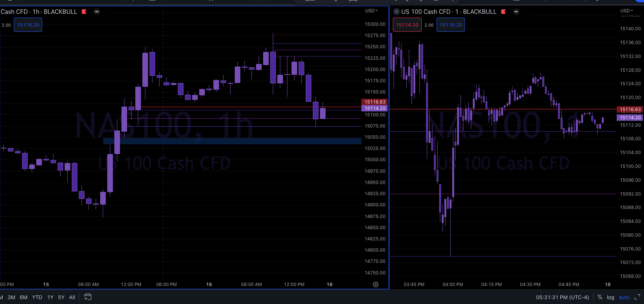Click the 15140.00 label on right price axis
The image size is (644, 304).
(630, 29)
